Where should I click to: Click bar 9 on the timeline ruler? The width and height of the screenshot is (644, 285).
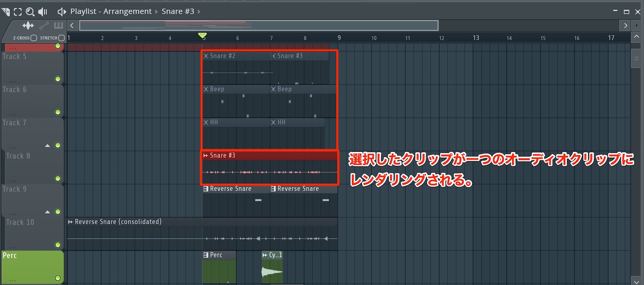339,38
